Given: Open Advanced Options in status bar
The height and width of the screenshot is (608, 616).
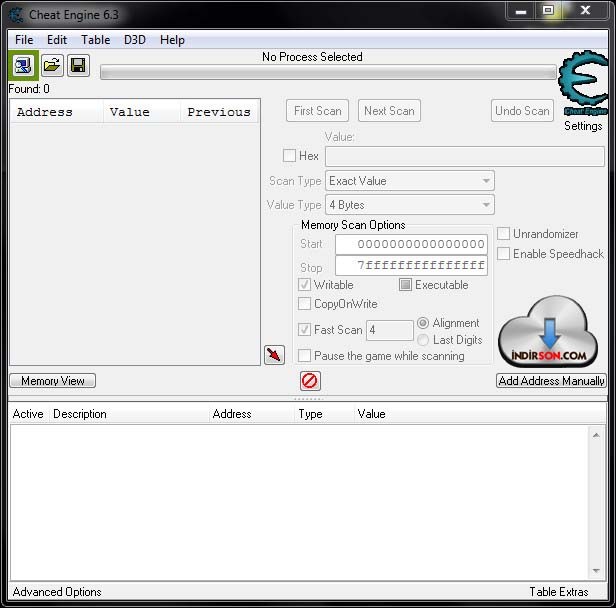Looking at the screenshot, I should pyautogui.click(x=57, y=592).
